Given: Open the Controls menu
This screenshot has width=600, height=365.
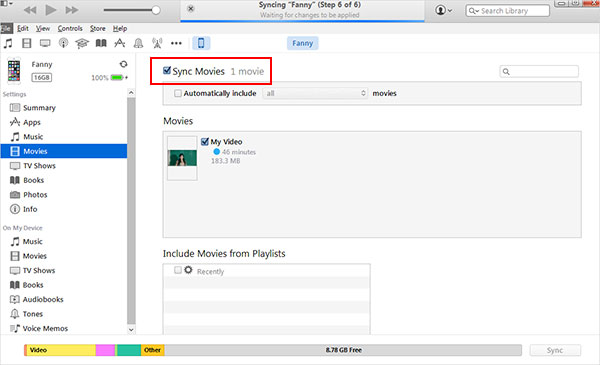Looking at the screenshot, I should 70,28.
